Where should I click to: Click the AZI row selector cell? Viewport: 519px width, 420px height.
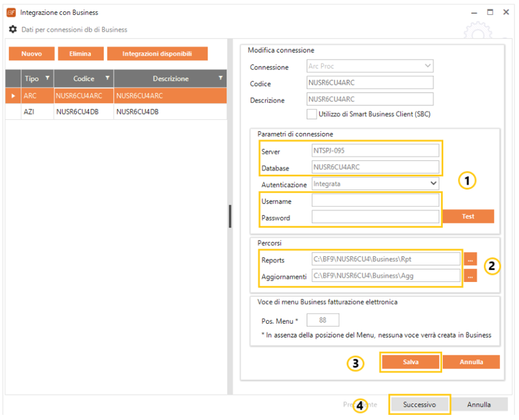[x=13, y=112]
